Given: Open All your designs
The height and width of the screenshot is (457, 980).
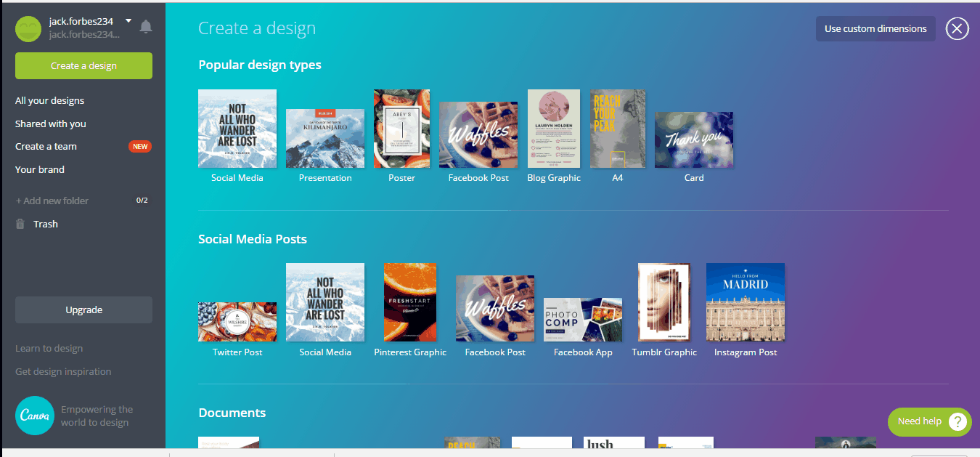Looking at the screenshot, I should pos(49,100).
